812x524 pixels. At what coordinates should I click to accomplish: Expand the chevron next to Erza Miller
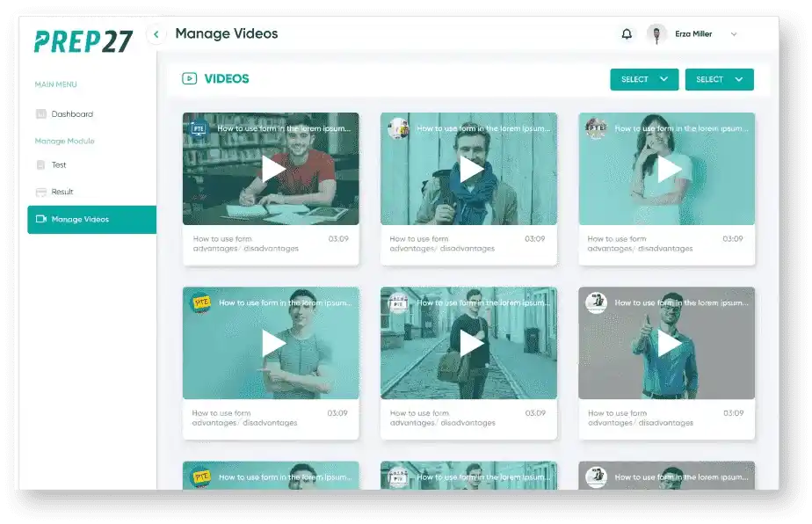pos(734,34)
